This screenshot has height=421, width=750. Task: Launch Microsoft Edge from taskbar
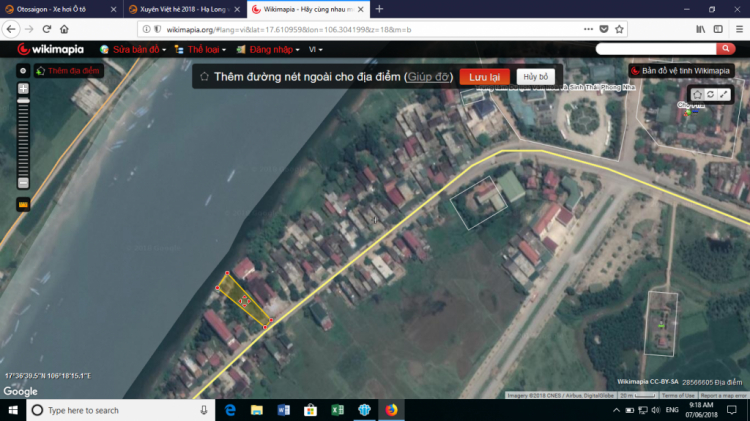230,410
